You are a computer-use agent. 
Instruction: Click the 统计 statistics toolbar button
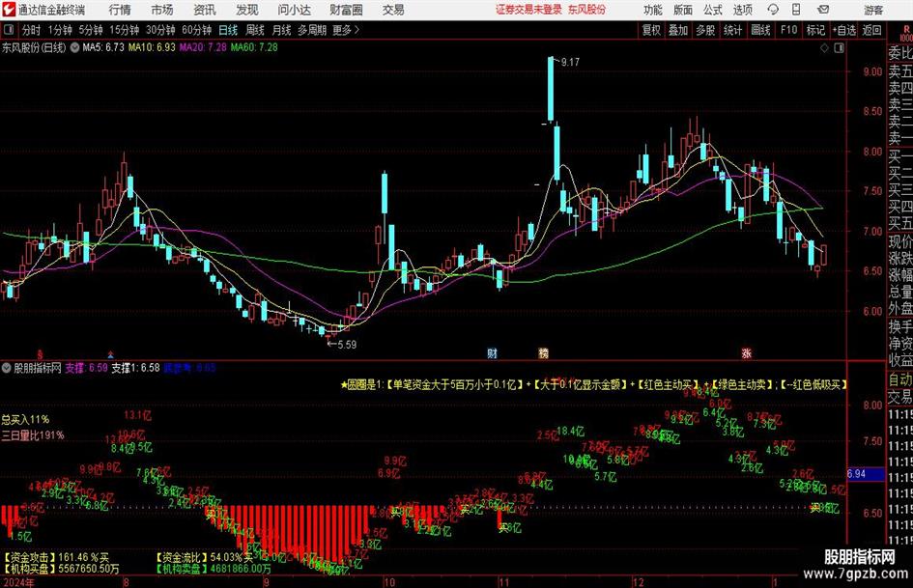(x=732, y=30)
